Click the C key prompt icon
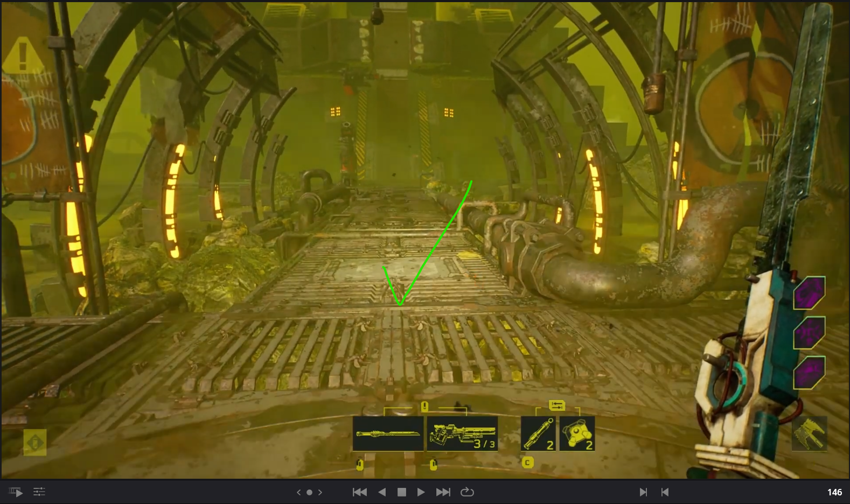Screen dimensions: 850x504 click(528, 462)
